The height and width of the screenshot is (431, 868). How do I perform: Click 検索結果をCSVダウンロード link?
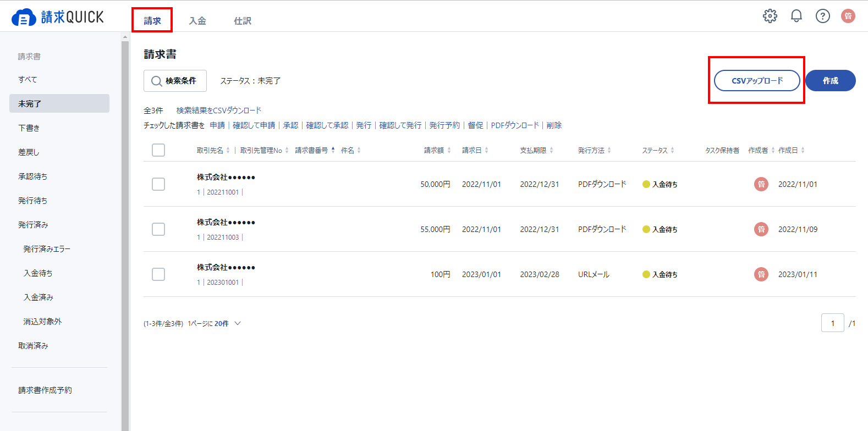219,110
